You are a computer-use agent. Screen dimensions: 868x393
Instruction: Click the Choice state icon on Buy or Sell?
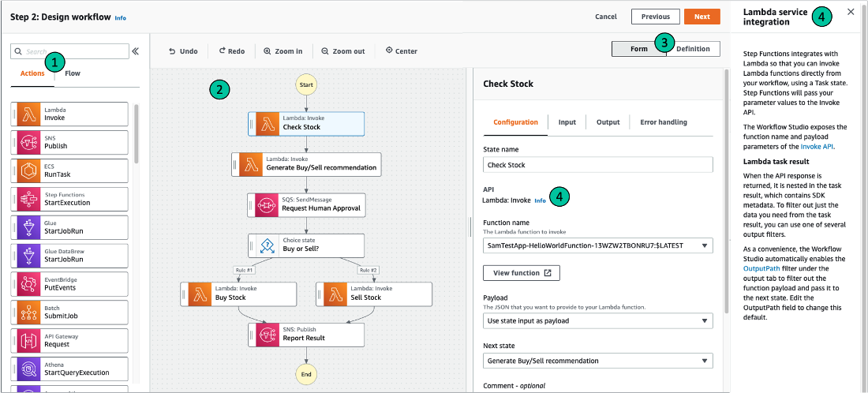coord(267,245)
